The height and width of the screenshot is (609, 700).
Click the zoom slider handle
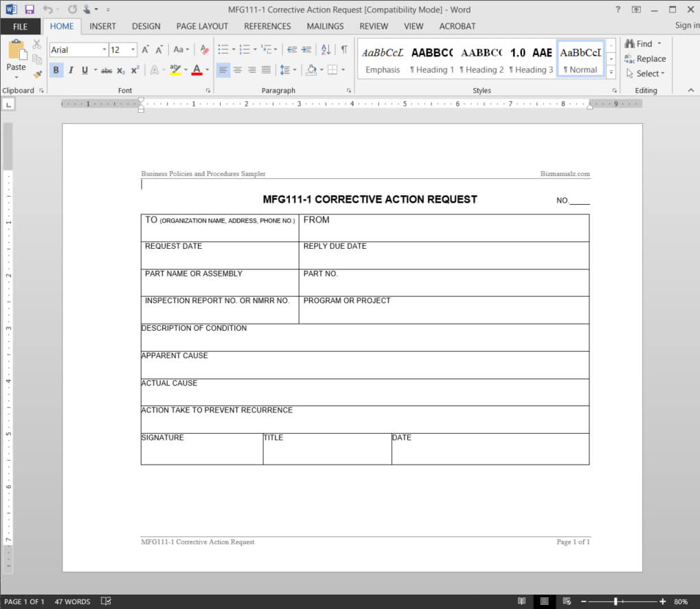[616, 601]
